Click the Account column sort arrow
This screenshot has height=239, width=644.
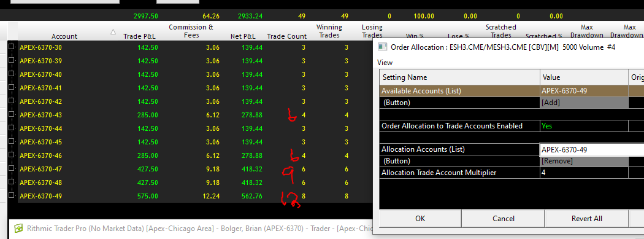pyautogui.click(x=113, y=32)
